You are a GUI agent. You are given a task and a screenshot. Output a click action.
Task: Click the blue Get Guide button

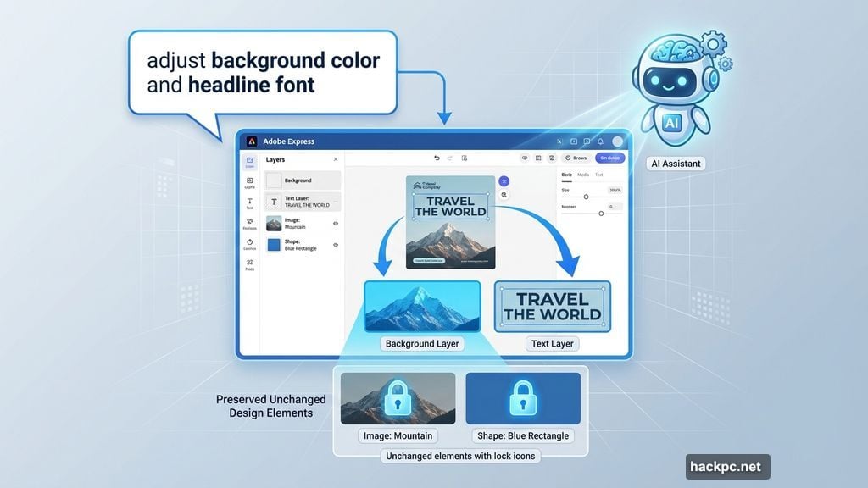610,158
